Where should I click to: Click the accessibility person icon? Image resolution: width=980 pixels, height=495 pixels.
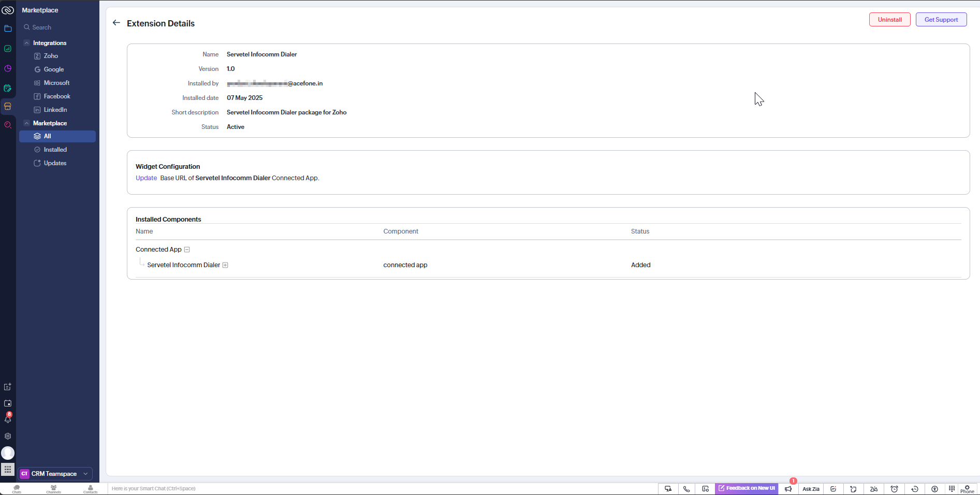(934, 489)
